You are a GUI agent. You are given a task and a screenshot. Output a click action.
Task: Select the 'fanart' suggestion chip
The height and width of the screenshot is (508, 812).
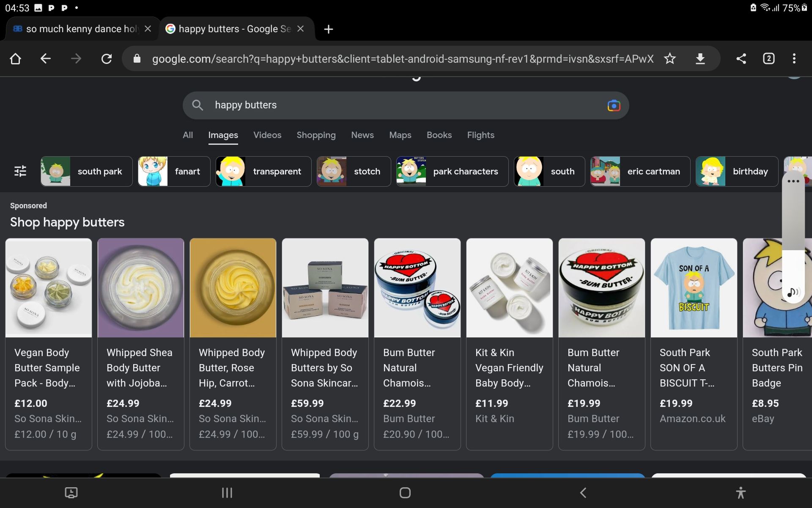click(174, 171)
